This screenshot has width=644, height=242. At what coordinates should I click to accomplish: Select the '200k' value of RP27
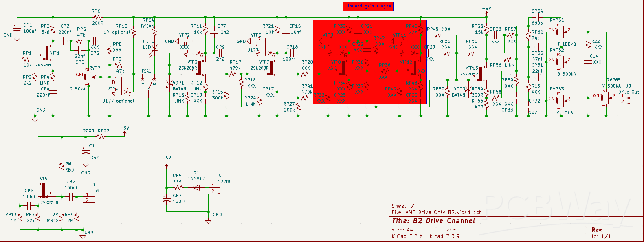289,110
